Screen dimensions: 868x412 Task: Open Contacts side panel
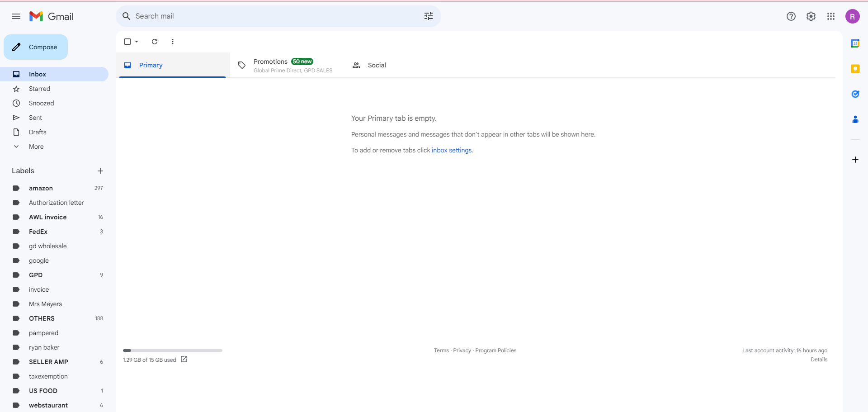point(855,119)
